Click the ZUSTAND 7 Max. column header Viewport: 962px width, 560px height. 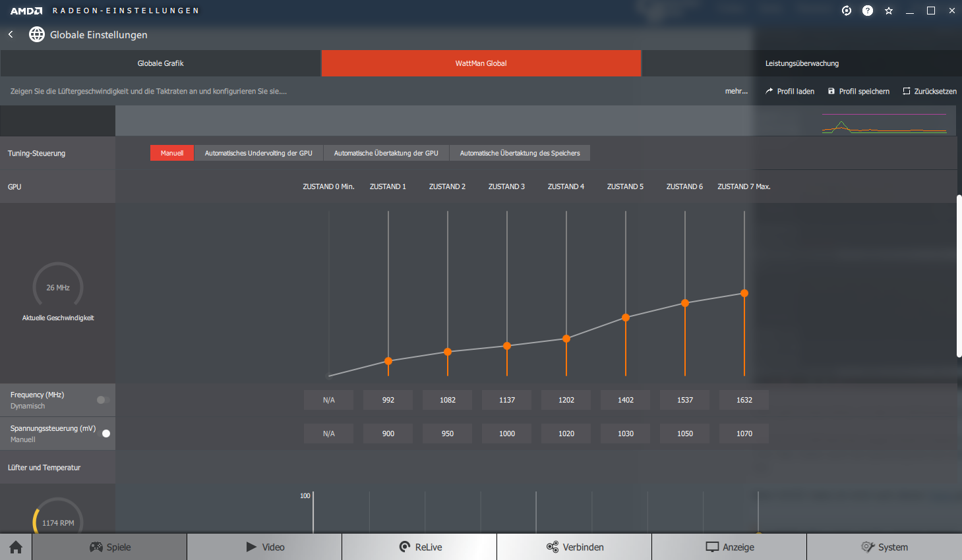pos(744,186)
